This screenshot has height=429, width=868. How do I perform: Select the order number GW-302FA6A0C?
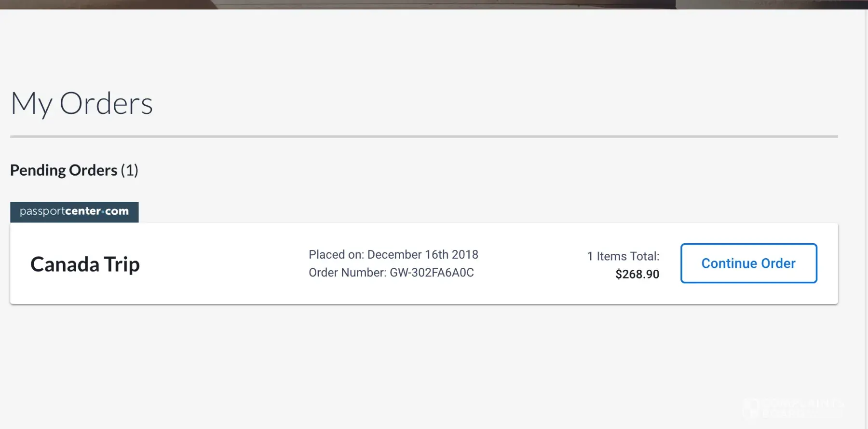coord(432,273)
